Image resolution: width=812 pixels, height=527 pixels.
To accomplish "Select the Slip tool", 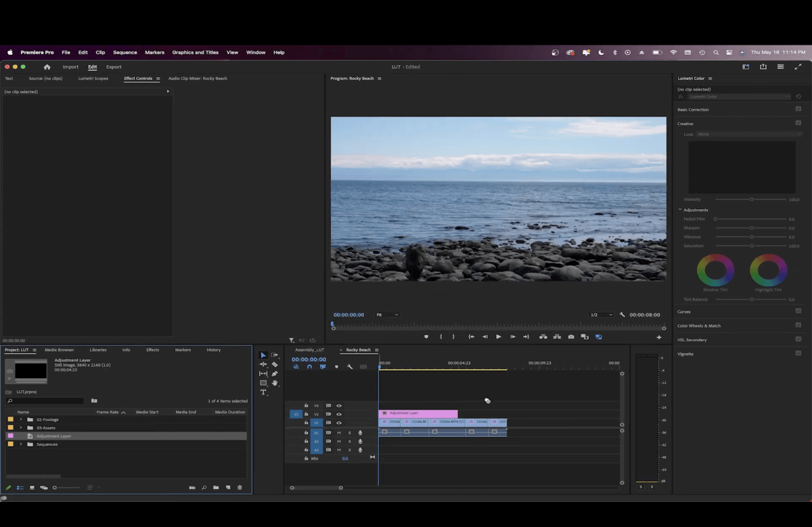I will pos(263,373).
